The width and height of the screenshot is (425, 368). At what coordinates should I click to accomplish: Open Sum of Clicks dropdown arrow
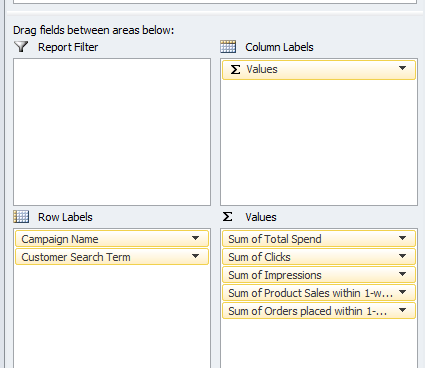(402, 256)
